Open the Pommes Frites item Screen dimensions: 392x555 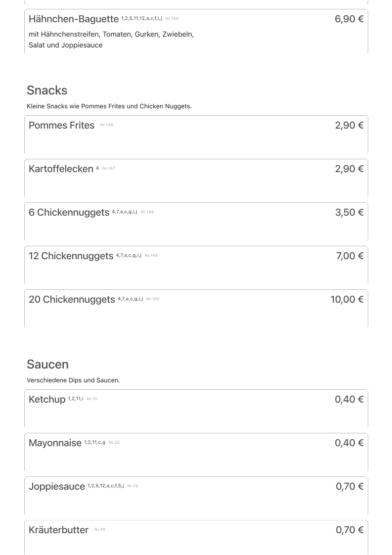coord(61,126)
